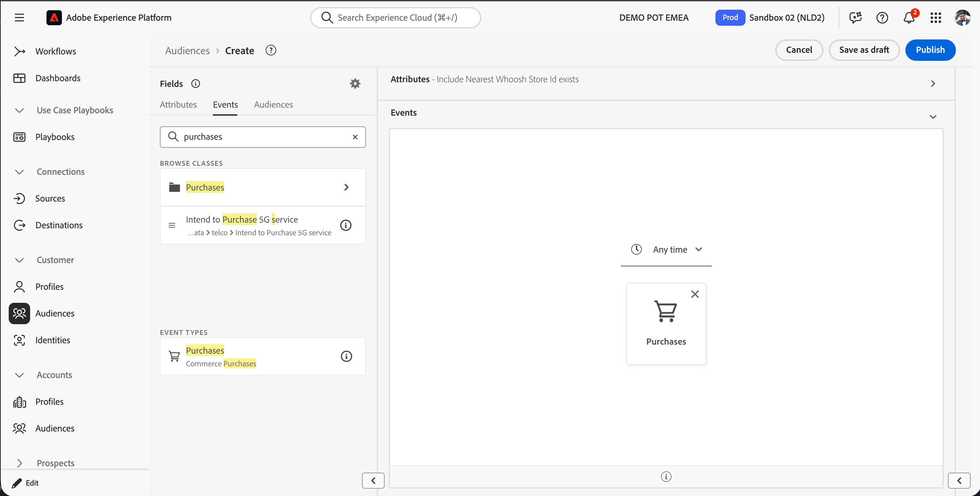Collapse the Fields panel with left arrow
The height and width of the screenshot is (496, 980).
[x=373, y=480]
